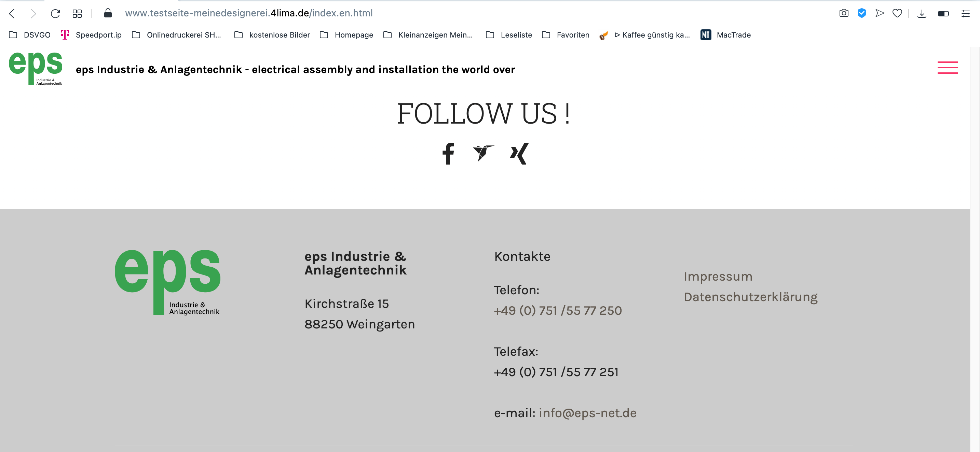Open the browser easy setup menu
The height and width of the screenshot is (452, 980).
[965, 14]
